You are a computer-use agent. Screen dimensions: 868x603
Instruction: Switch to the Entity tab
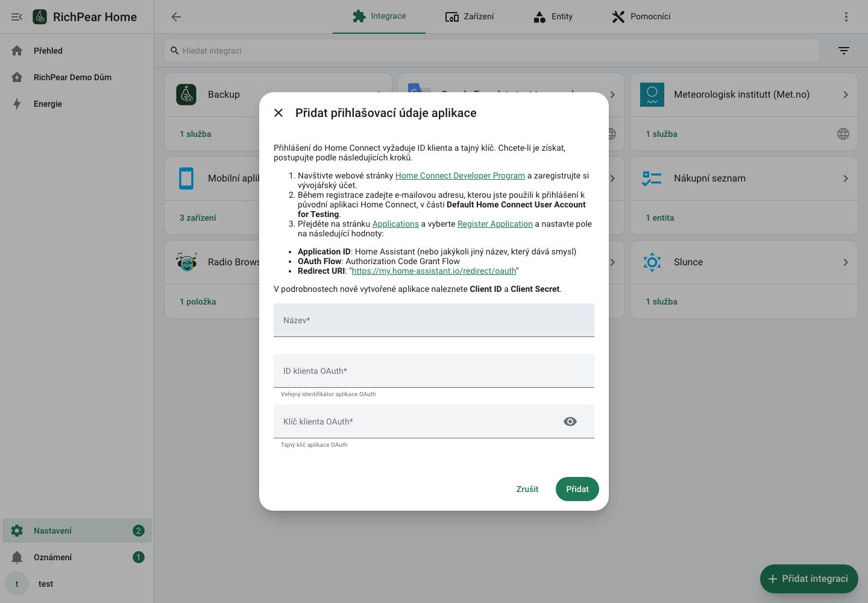pos(553,16)
